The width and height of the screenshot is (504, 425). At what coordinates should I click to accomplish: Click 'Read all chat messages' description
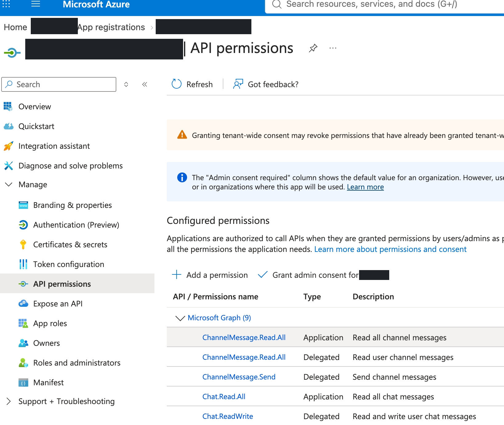393,397
